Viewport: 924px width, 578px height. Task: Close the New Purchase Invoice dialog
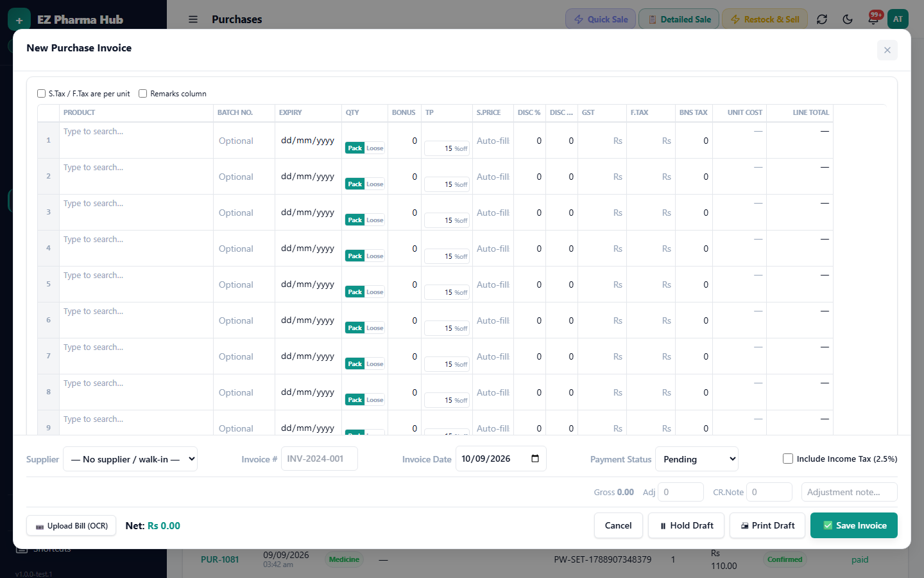[887, 50]
